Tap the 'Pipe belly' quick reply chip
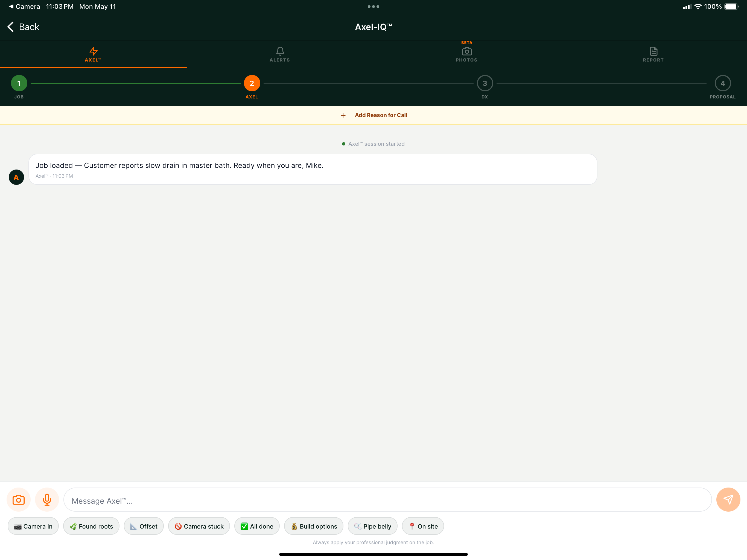Screen dimensions: 747x560 (x=372, y=526)
